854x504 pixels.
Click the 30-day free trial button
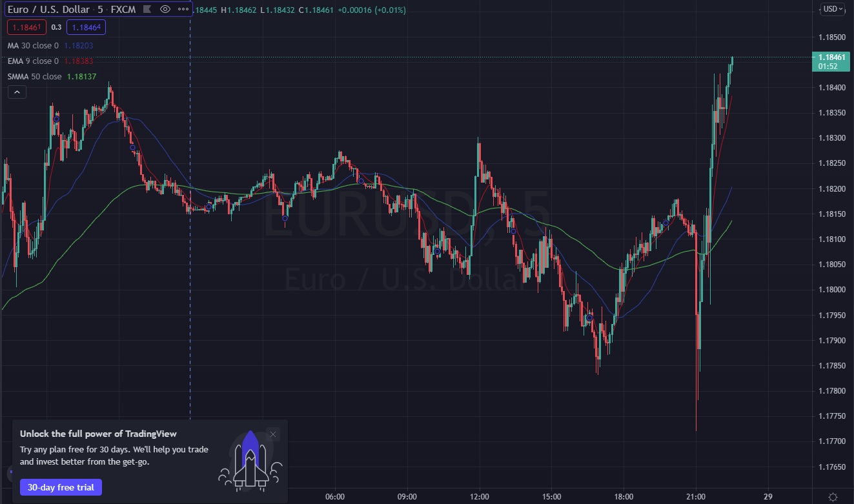click(x=61, y=487)
